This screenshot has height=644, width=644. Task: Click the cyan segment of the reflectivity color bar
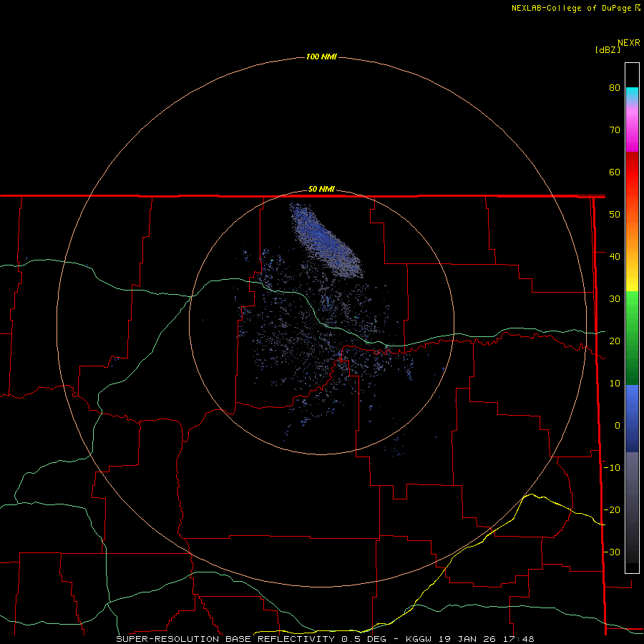[632, 94]
